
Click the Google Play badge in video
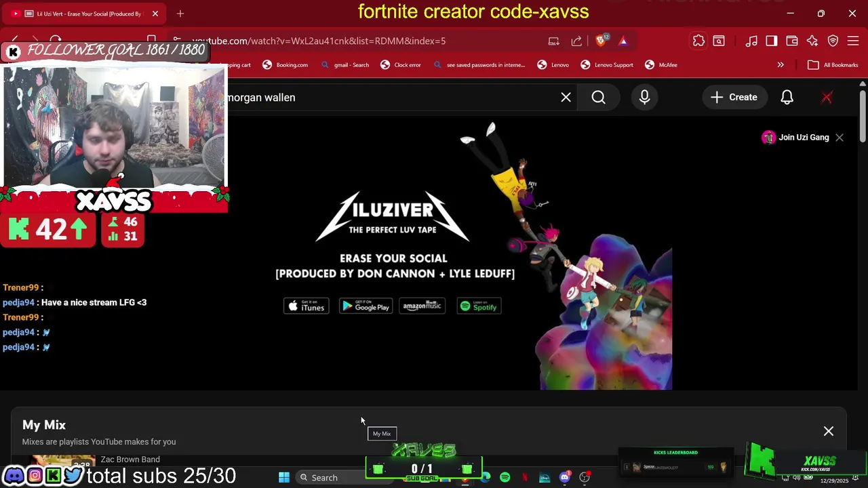click(x=366, y=306)
